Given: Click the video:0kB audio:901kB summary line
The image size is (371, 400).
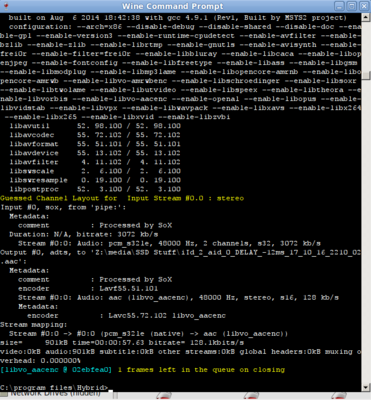Looking at the screenshot, I should coord(180,351).
